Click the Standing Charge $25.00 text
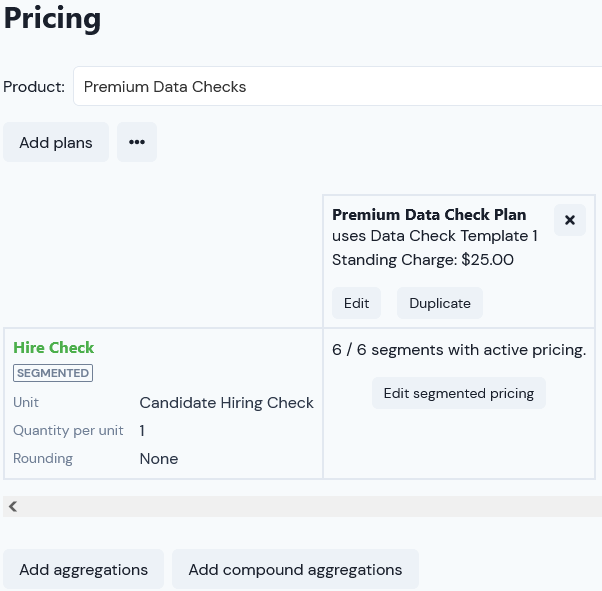This screenshot has width=602, height=591. pos(423,260)
